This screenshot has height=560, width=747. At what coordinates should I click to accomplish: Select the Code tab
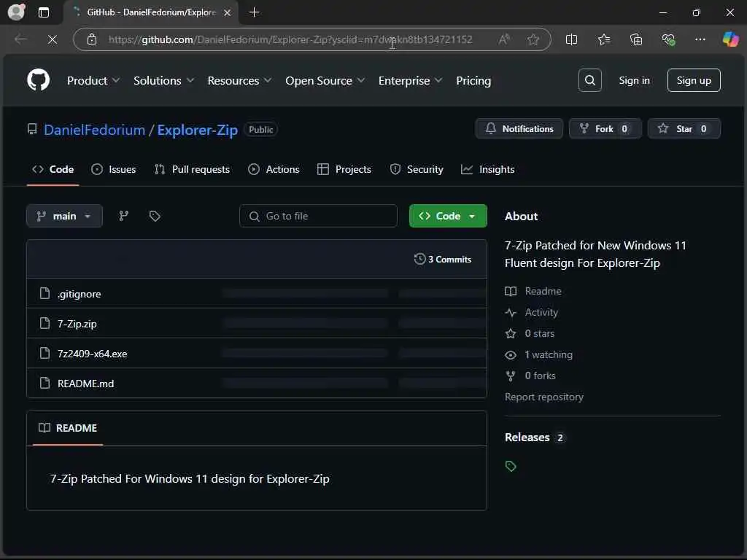(53, 169)
